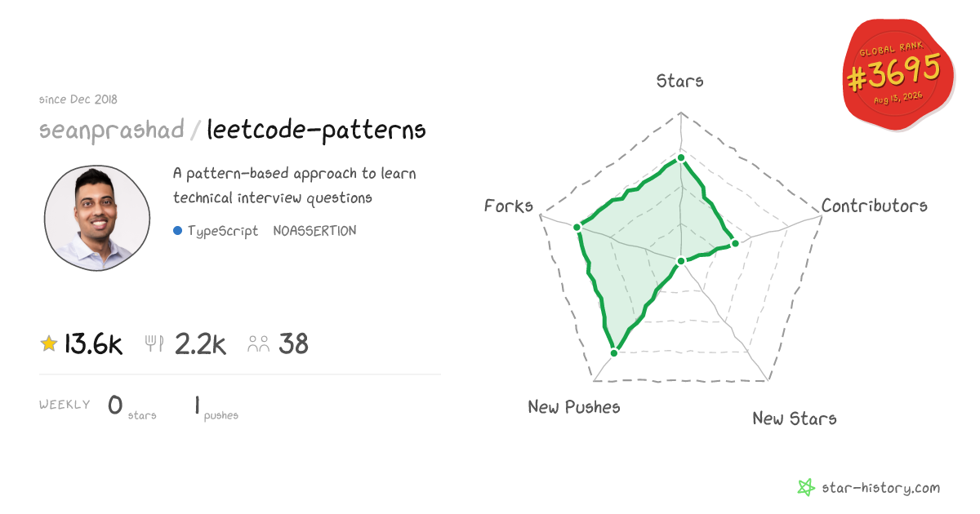Click the fork icon beside 2.2k

coord(154,344)
